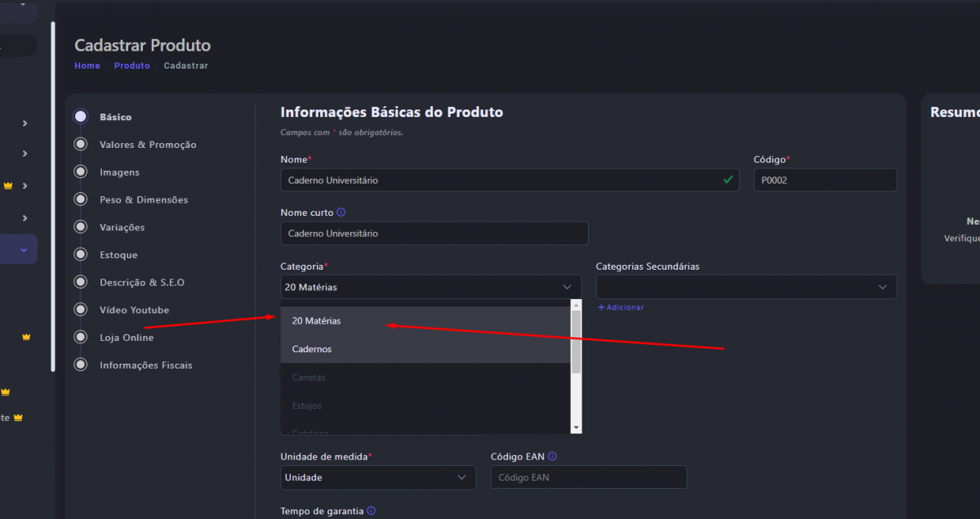Viewport: 980px width, 519px height.
Task: Open the Descrição & S.E.O step
Action: [142, 283]
